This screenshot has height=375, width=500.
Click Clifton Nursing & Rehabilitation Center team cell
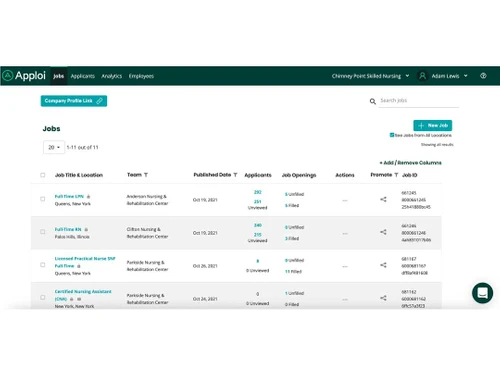(x=147, y=233)
